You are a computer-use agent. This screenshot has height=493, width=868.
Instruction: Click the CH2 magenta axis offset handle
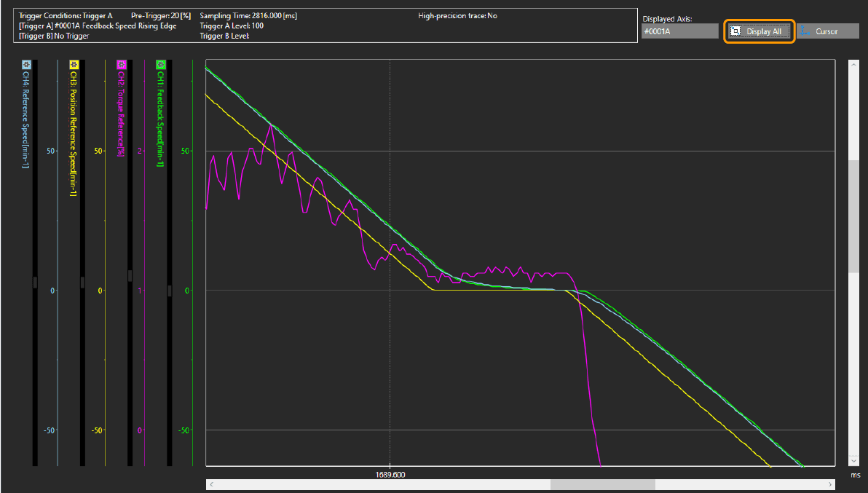pos(130,275)
